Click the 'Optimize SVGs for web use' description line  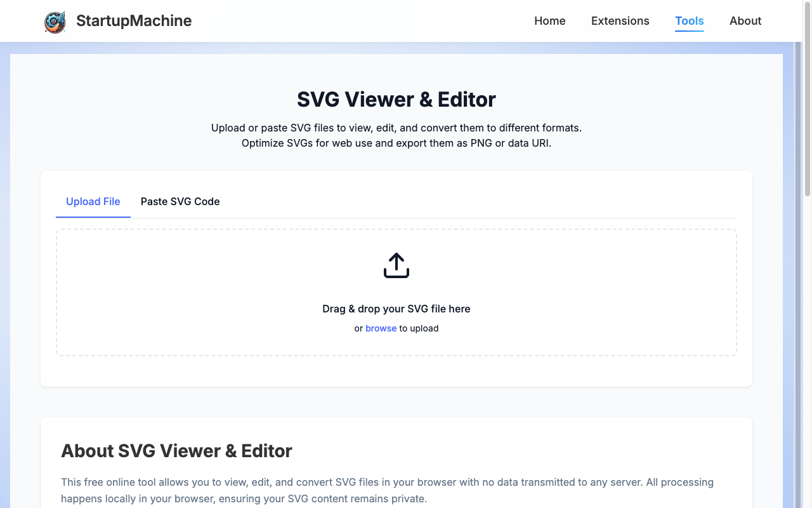coord(396,144)
